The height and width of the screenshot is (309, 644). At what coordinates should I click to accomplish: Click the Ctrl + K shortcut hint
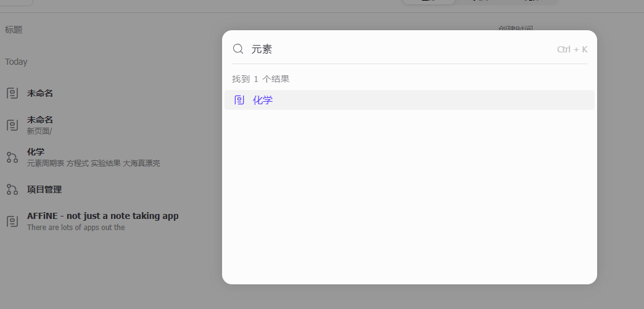(x=572, y=49)
